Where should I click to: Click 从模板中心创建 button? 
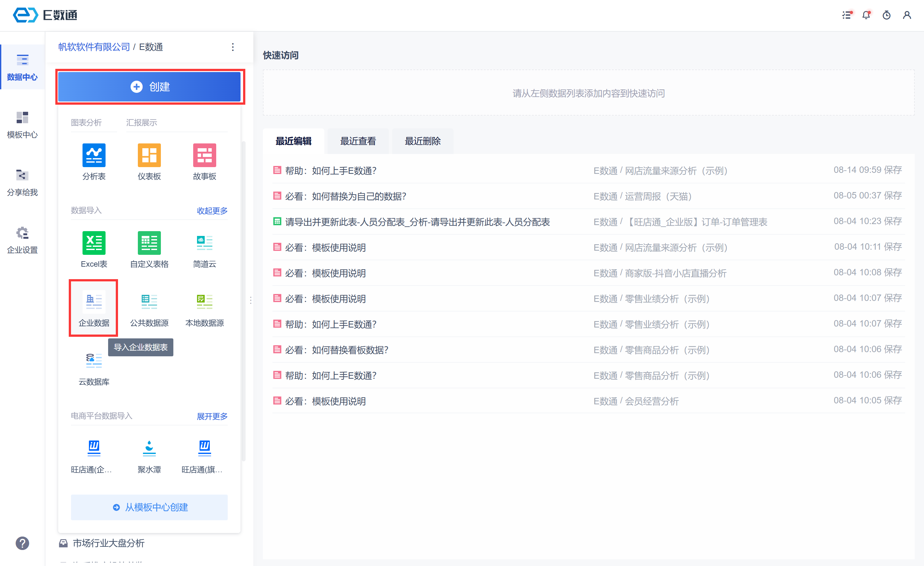[149, 507]
